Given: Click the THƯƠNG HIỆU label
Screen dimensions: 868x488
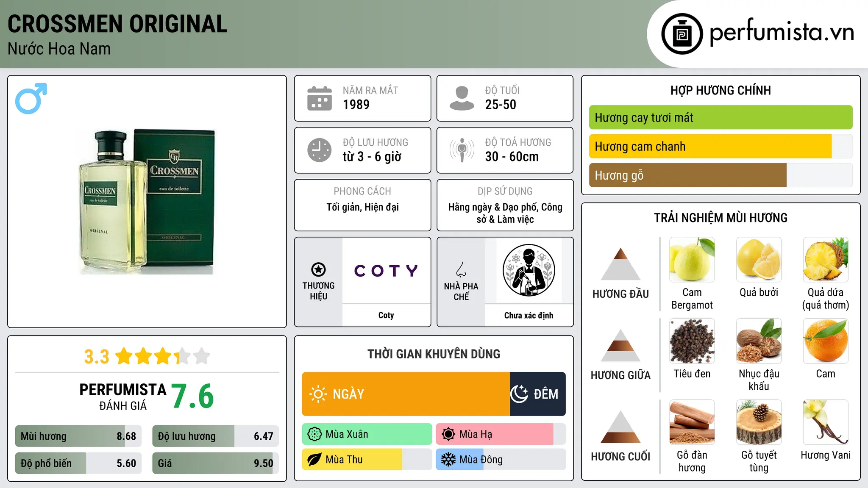Looking at the screenshot, I should [318, 291].
